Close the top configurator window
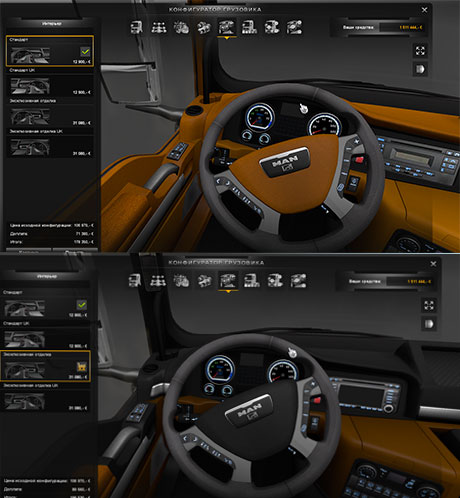The height and width of the screenshot is (498, 460). pos(424,10)
